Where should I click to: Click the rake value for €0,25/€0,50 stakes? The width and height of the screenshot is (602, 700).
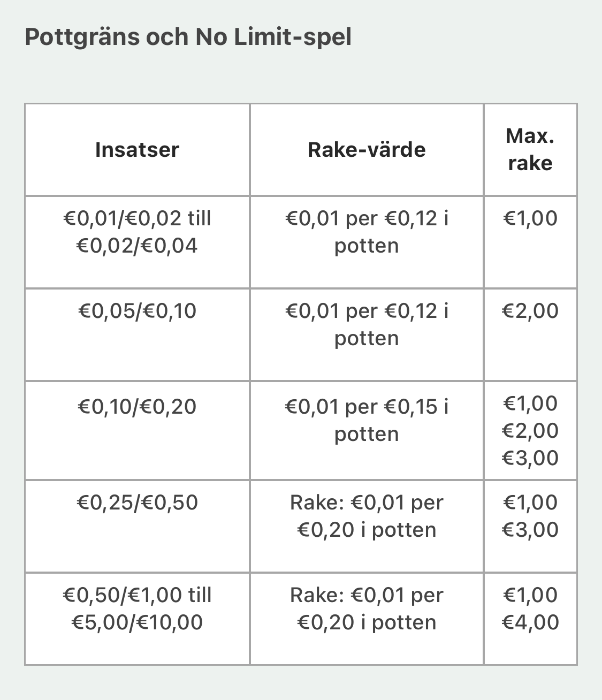point(367,516)
